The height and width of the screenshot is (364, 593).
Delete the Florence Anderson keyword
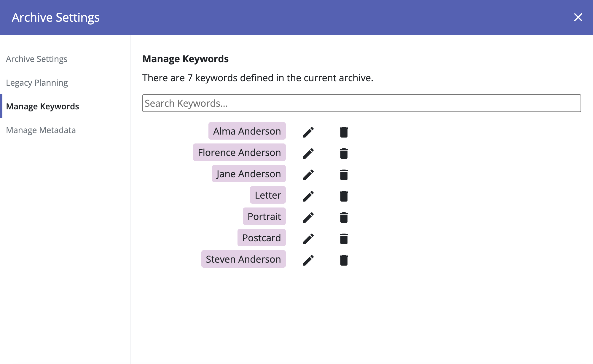click(344, 154)
